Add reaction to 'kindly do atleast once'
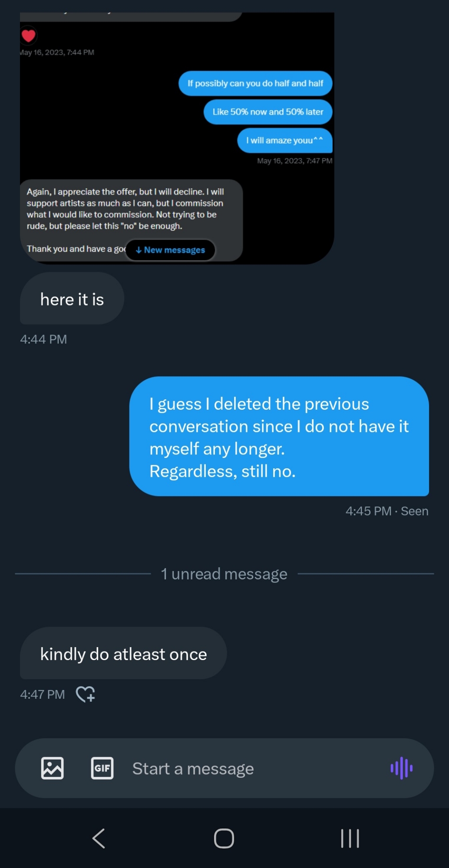This screenshot has width=449, height=868. (x=86, y=694)
